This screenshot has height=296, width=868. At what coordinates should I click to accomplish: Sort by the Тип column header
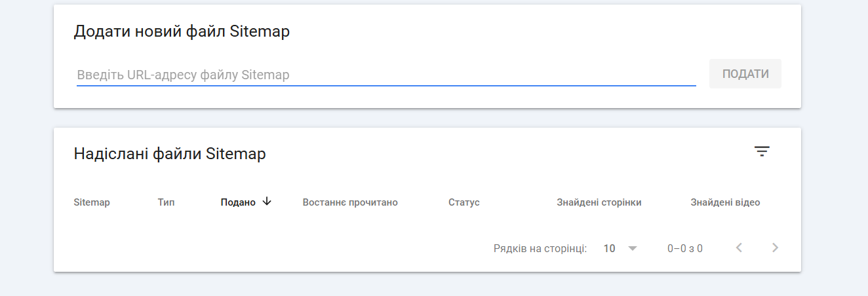pos(166,202)
